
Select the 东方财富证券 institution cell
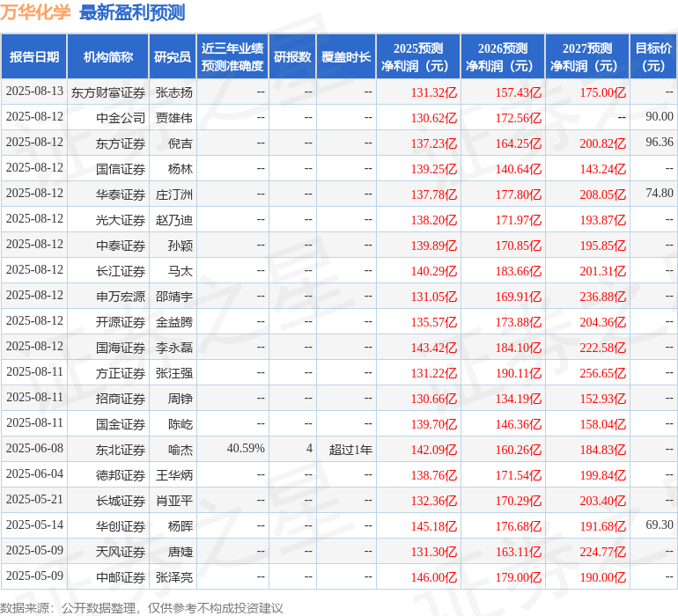tap(108, 92)
